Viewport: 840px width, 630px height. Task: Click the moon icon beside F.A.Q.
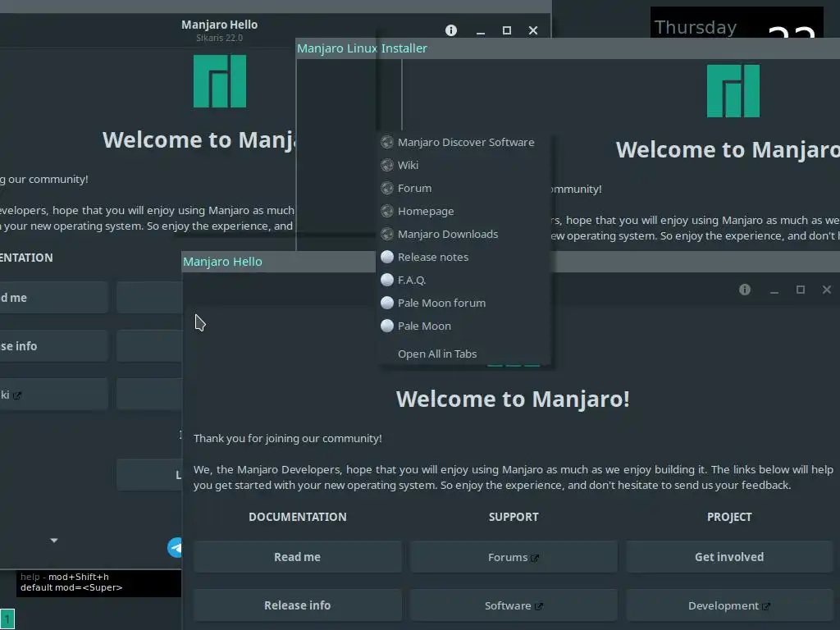387,281
